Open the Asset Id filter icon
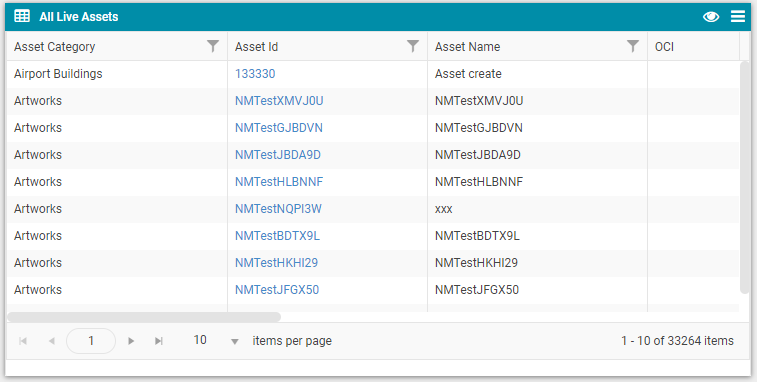Screen dimensions: 757x382 click(413, 46)
